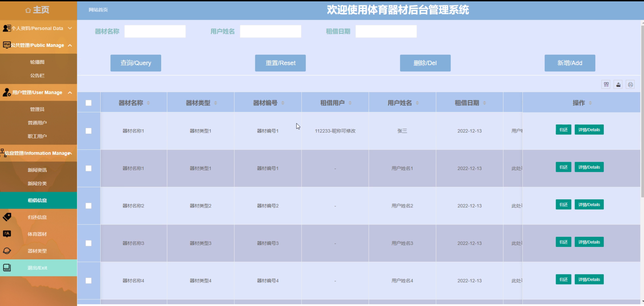Check the row with 用户姓名1
Viewport: 644px width, 306px height.
89,168
